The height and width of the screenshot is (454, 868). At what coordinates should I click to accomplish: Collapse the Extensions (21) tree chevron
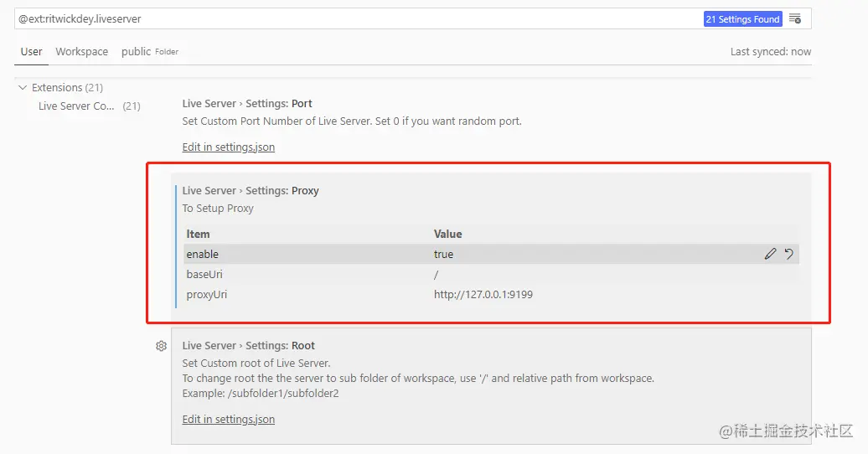coord(23,88)
